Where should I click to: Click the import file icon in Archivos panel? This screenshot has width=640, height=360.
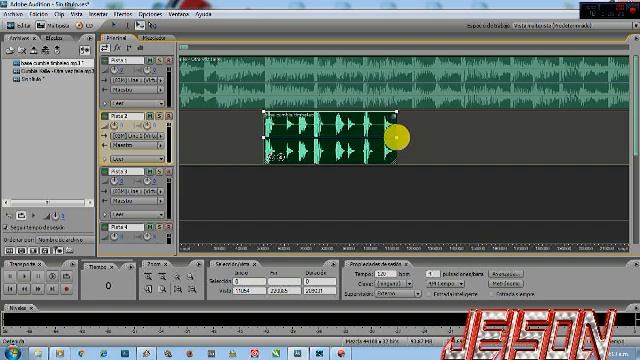[x=10, y=50]
